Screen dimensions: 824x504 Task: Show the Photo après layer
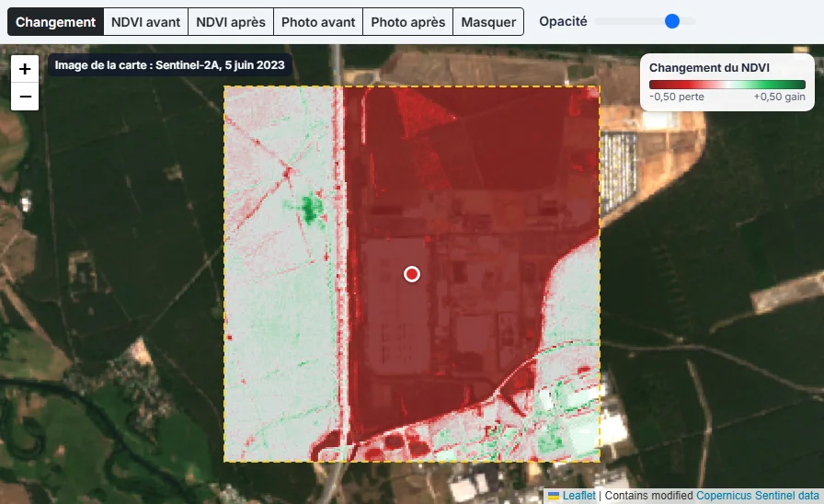tap(407, 22)
